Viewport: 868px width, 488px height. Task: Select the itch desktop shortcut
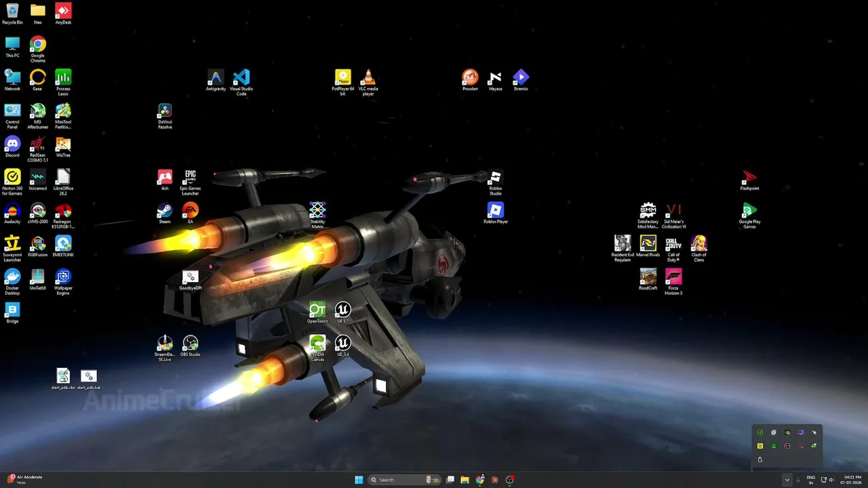pos(165,180)
